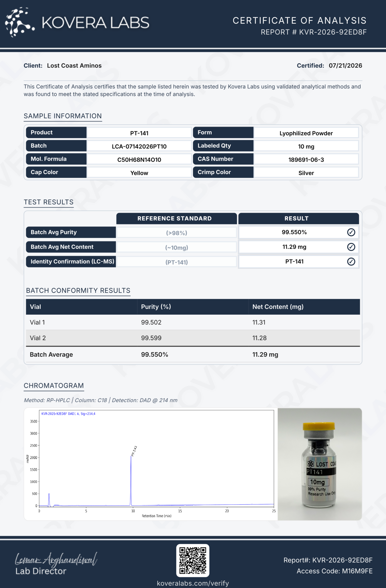
Task: Select the Access Code M16M9FE text
Action: pos(334,571)
